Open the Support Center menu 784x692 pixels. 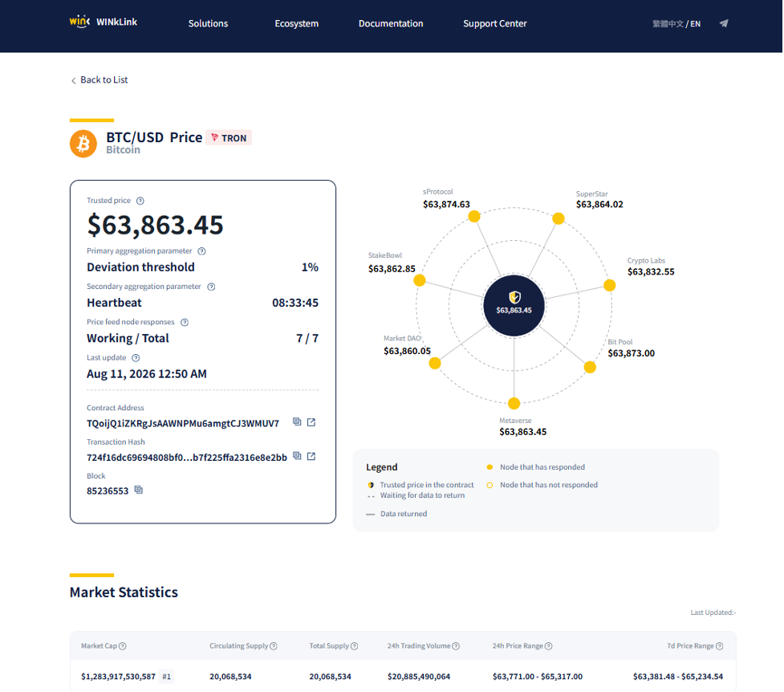tap(494, 23)
